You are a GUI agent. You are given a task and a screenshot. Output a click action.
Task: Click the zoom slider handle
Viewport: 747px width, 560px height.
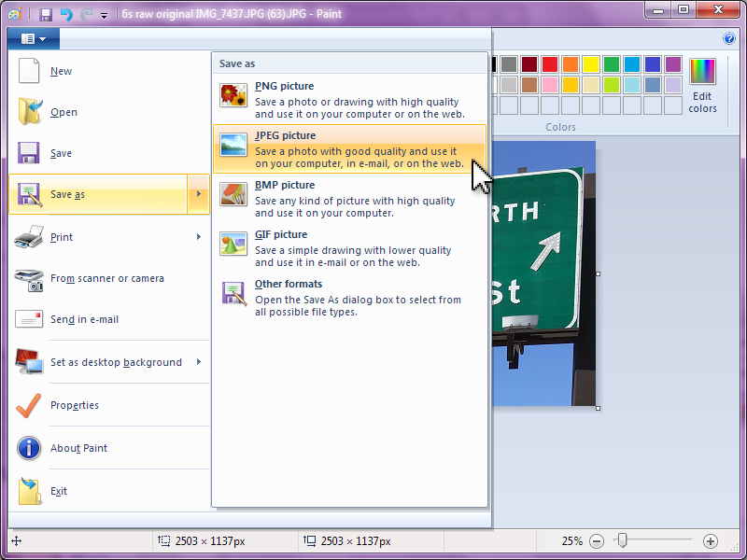[621, 540]
